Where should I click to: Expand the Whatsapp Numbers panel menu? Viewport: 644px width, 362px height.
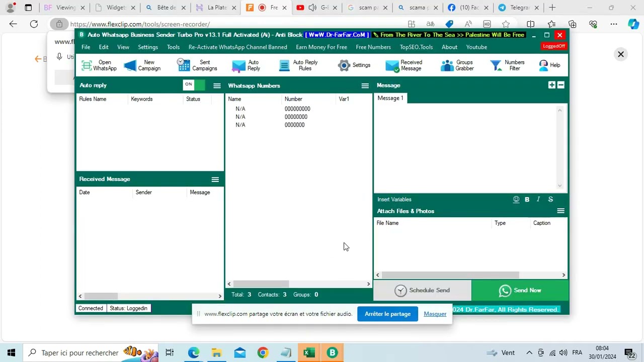pos(365,85)
